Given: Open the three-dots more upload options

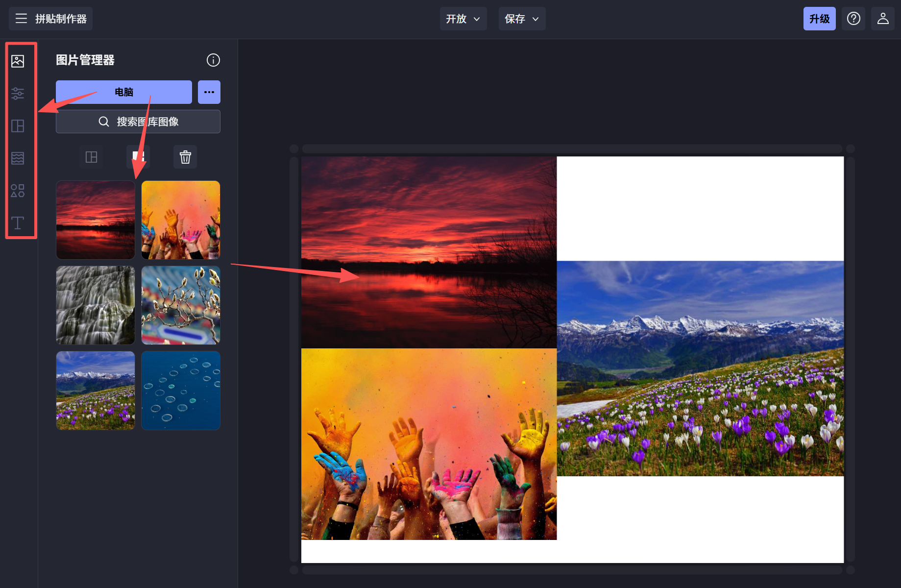Looking at the screenshot, I should 209,92.
